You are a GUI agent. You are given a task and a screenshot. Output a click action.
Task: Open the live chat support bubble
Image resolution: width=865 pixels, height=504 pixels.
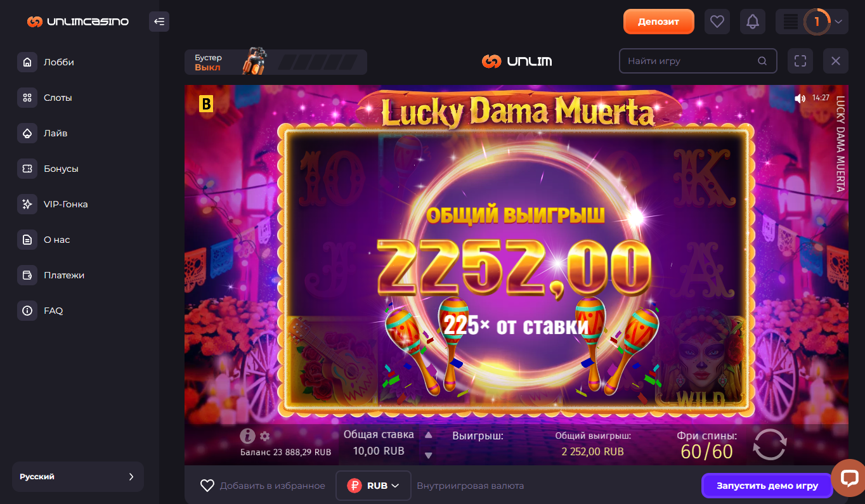click(849, 478)
